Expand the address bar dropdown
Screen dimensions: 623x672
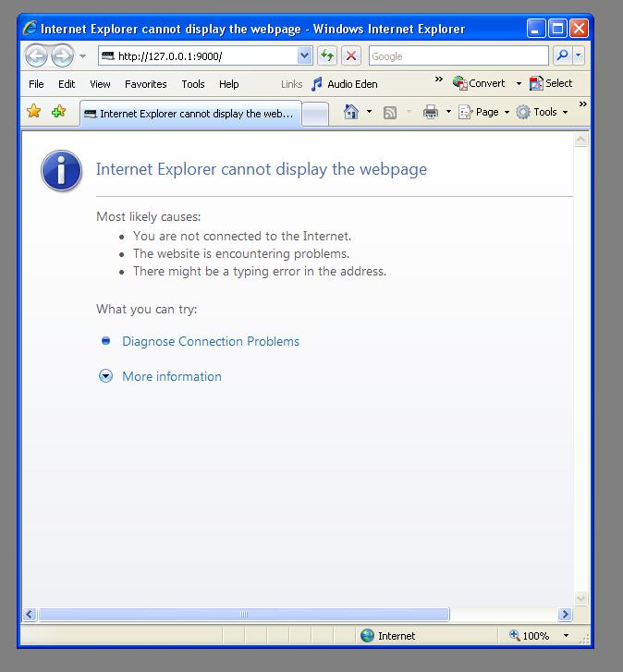tap(305, 56)
